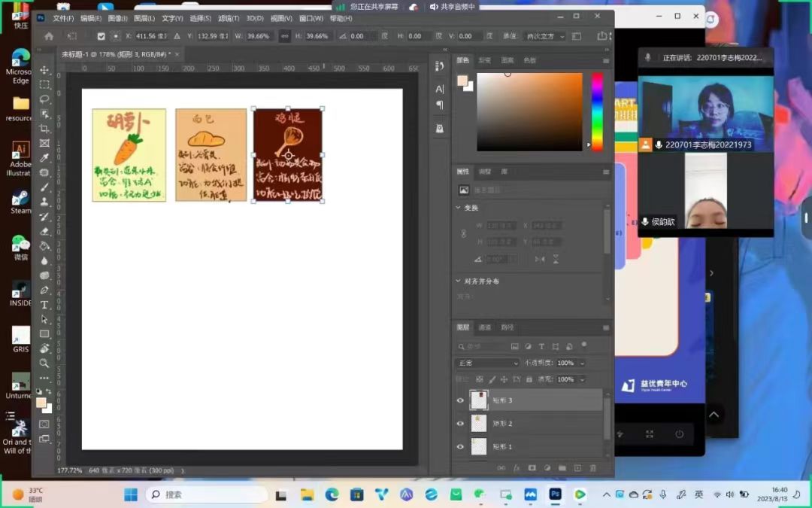
Task: Open the 正常 blend mode dropdown
Action: [x=488, y=363]
